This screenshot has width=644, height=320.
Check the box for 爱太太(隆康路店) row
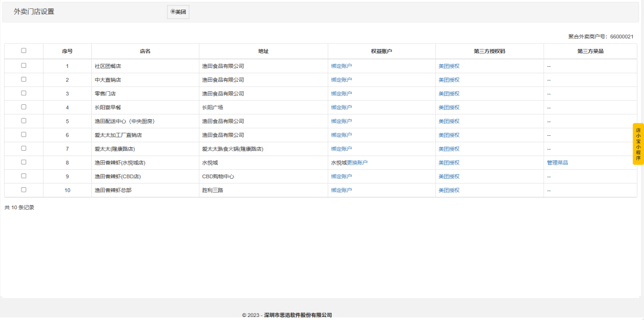(23, 148)
